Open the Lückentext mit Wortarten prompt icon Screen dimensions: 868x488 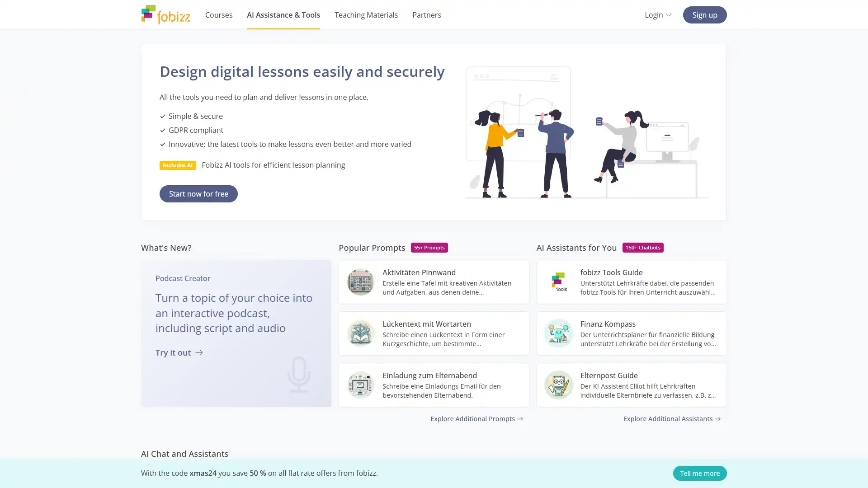(x=360, y=333)
